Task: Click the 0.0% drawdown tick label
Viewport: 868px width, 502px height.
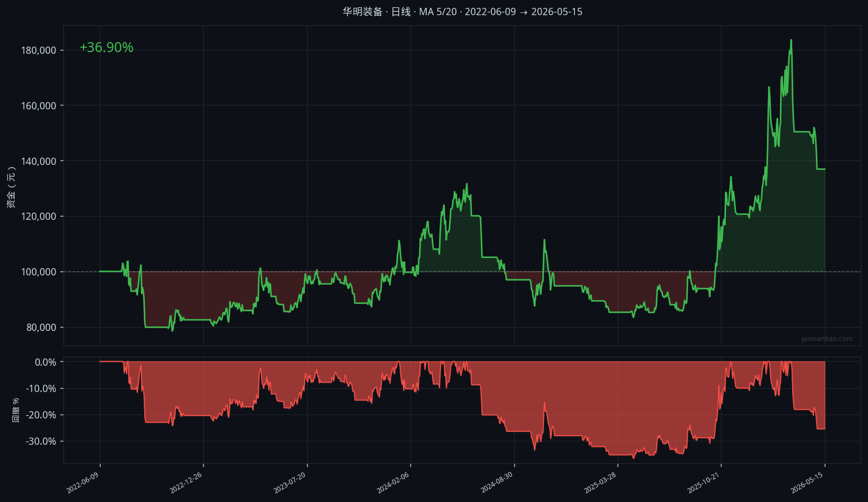Action: pyautogui.click(x=45, y=362)
